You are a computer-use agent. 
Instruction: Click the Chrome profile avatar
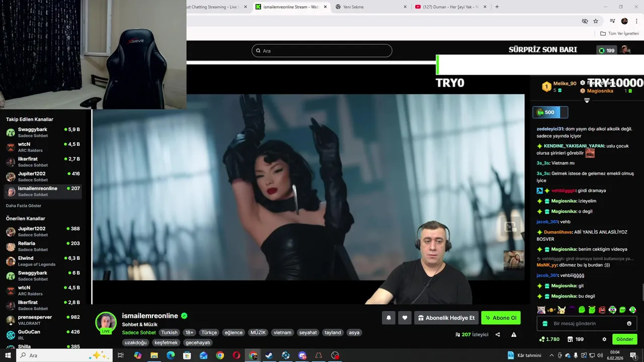click(x=624, y=21)
